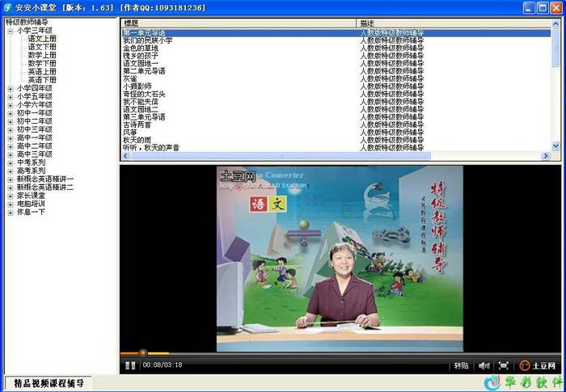Switch to the 精品视频课程辅导 tab
The image size is (566, 392).
pos(49,383)
